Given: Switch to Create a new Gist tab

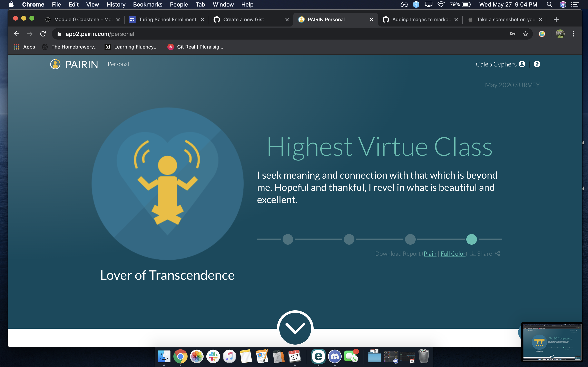Looking at the screenshot, I should [x=243, y=20].
